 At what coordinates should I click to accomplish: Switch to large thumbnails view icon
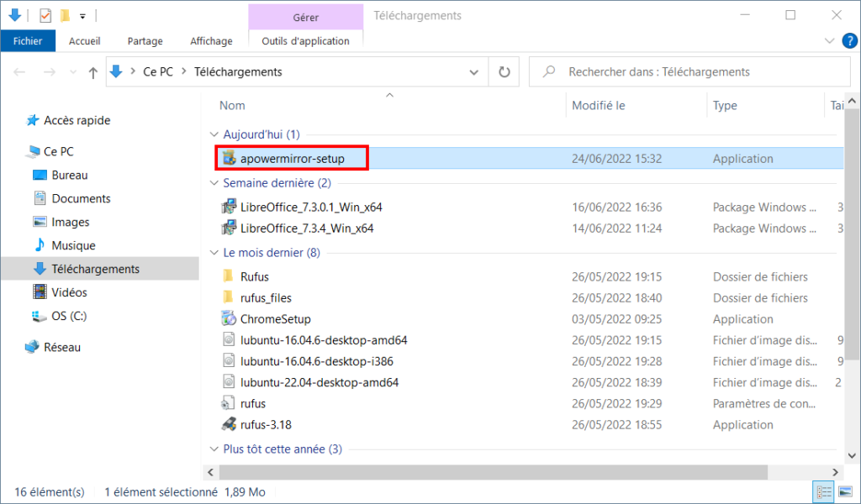(x=846, y=492)
